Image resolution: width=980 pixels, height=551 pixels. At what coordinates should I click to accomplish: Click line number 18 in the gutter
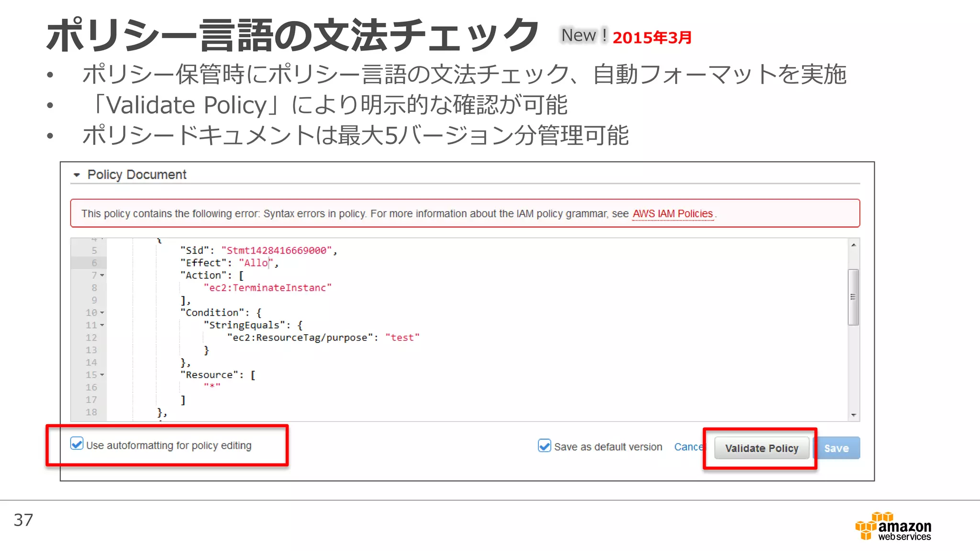91,412
